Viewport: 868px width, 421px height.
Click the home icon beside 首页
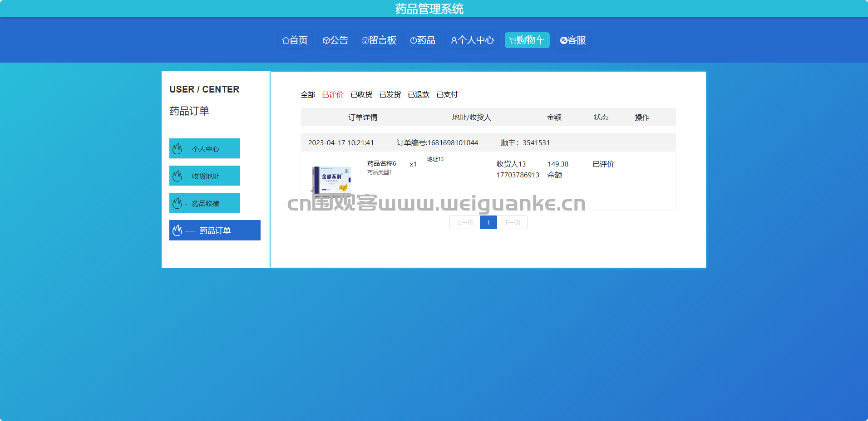286,40
